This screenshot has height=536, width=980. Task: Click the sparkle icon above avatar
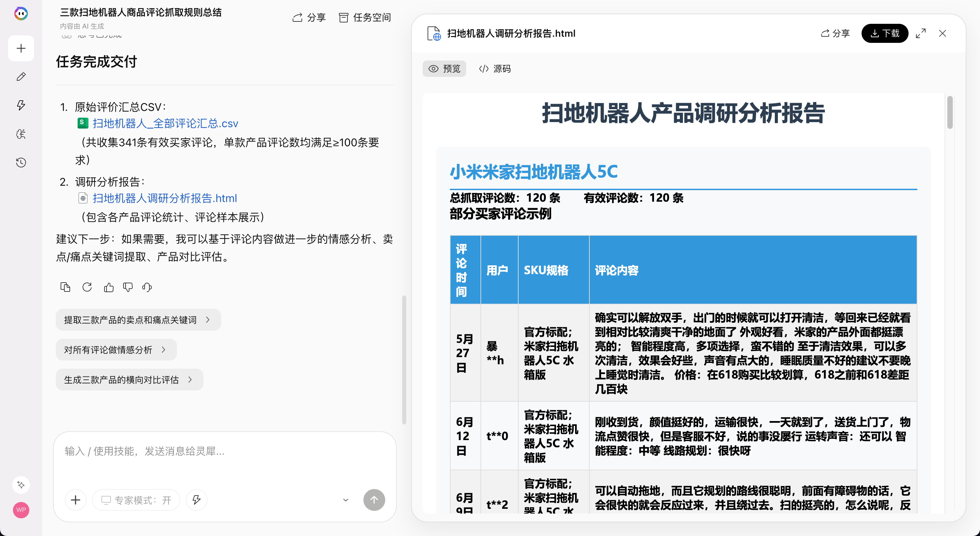point(21,485)
